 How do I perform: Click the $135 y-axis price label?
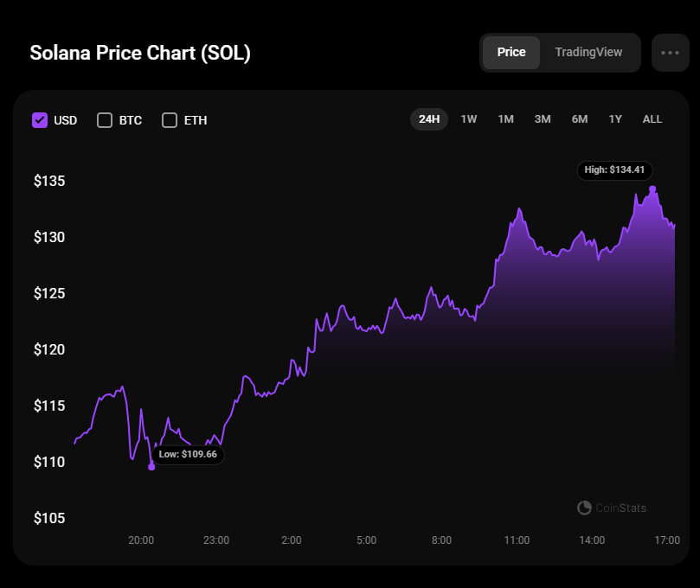[49, 182]
